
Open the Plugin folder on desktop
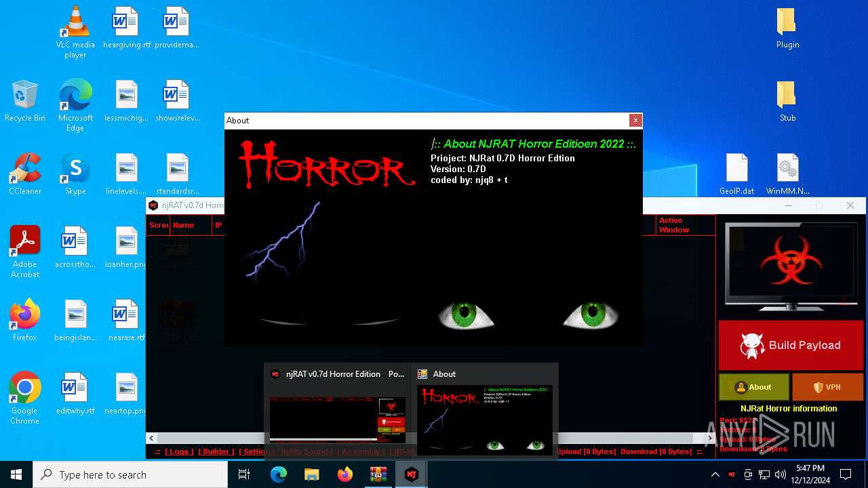point(787,28)
